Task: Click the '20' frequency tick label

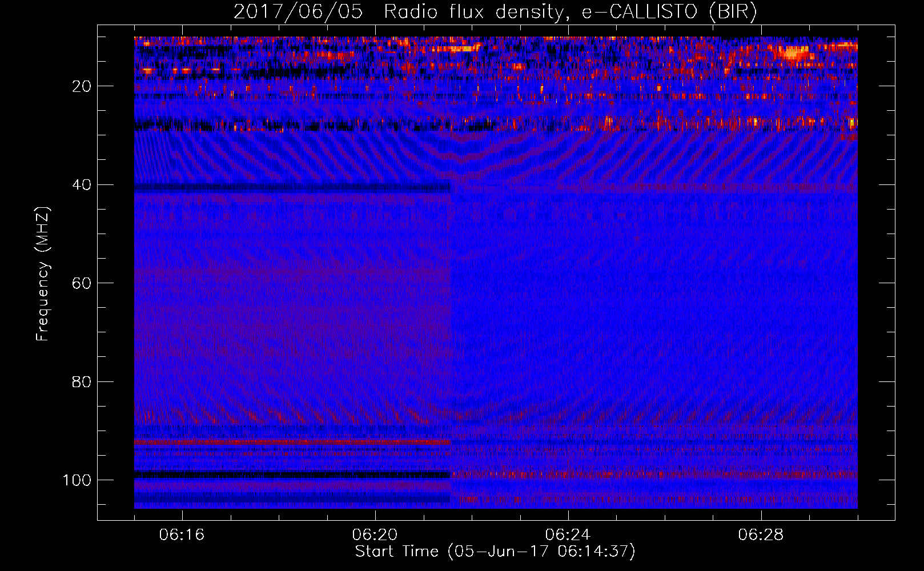Action: (81, 86)
